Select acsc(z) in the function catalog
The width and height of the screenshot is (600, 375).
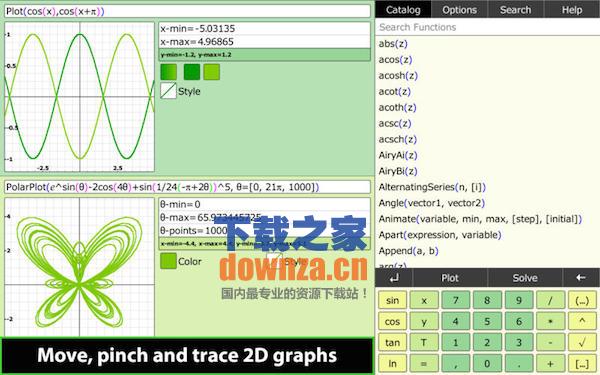coord(395,124)
